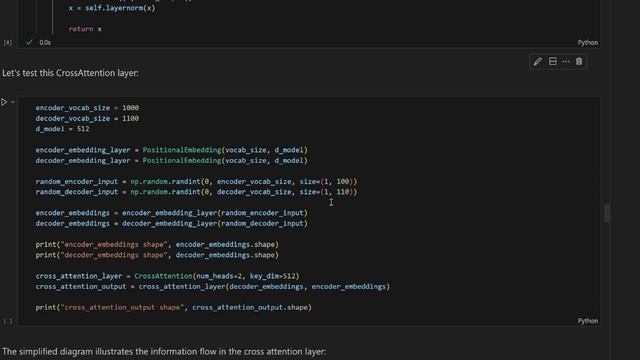Click the 0.0s execution time label
The height and width of the screenshot is (360, 640).
(45, 42)
